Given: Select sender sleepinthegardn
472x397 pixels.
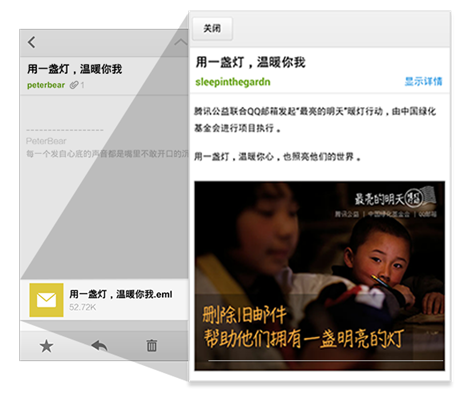Looking at the screenshot, I should [x=233, y=82].
